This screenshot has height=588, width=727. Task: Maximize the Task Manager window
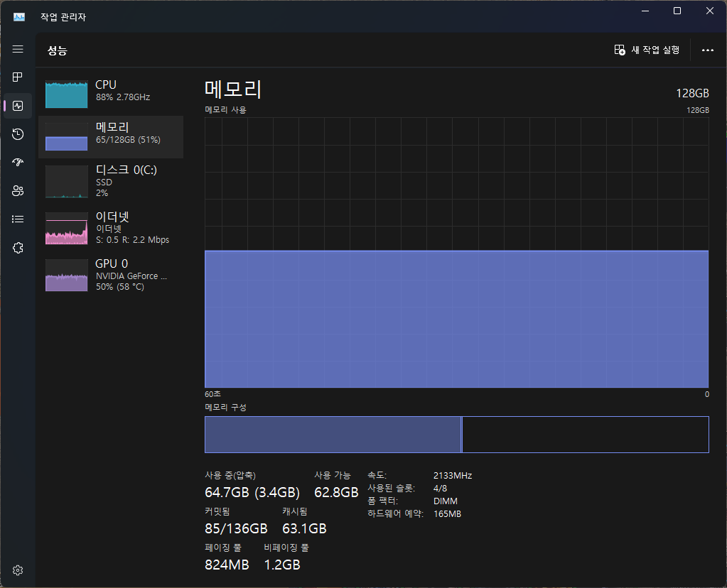[x=677, y=11]
